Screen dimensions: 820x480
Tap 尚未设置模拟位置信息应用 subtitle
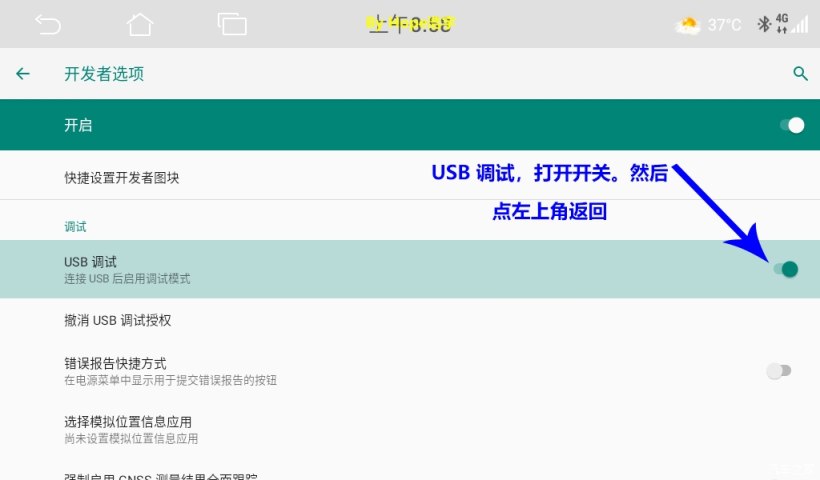pyautogui.click(x=131, y=438)
